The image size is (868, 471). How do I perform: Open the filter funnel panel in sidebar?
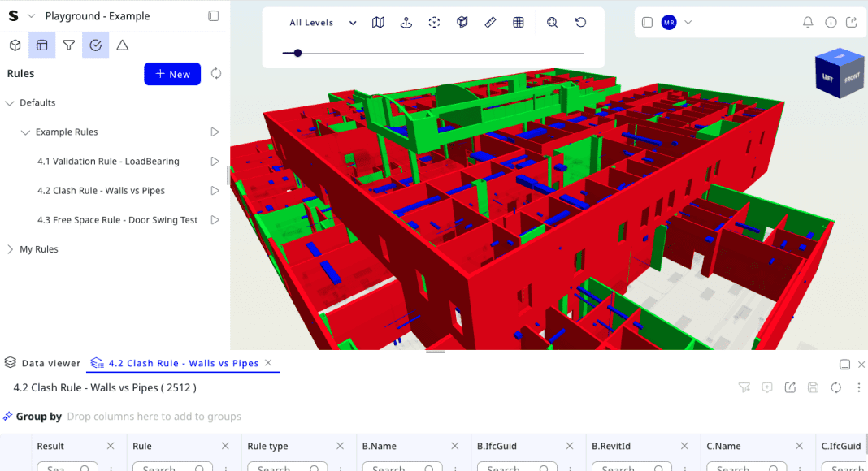(x=69, y=45)
